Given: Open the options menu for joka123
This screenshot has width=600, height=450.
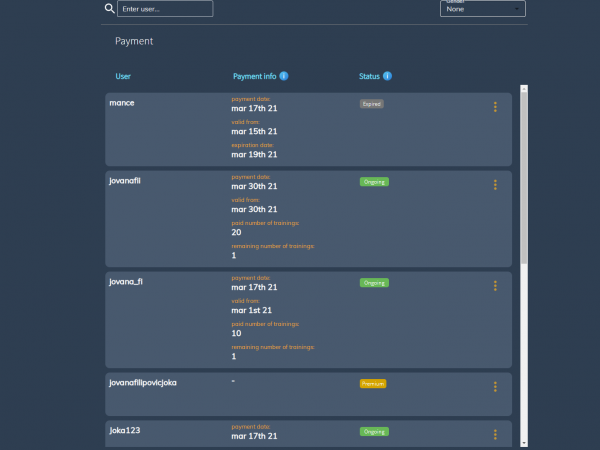Looking at the screenshot, I should (495, 434).
